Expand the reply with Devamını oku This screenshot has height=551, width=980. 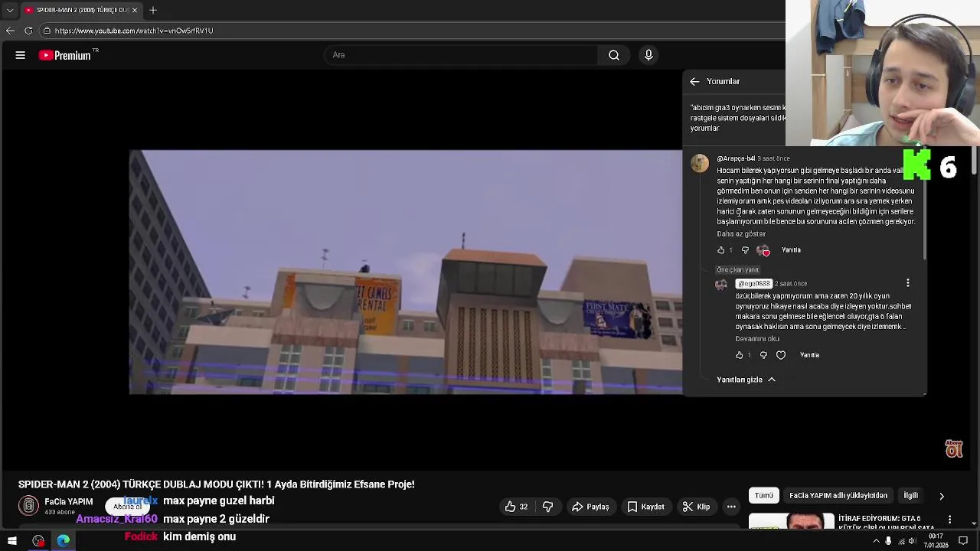coord(757,338)
